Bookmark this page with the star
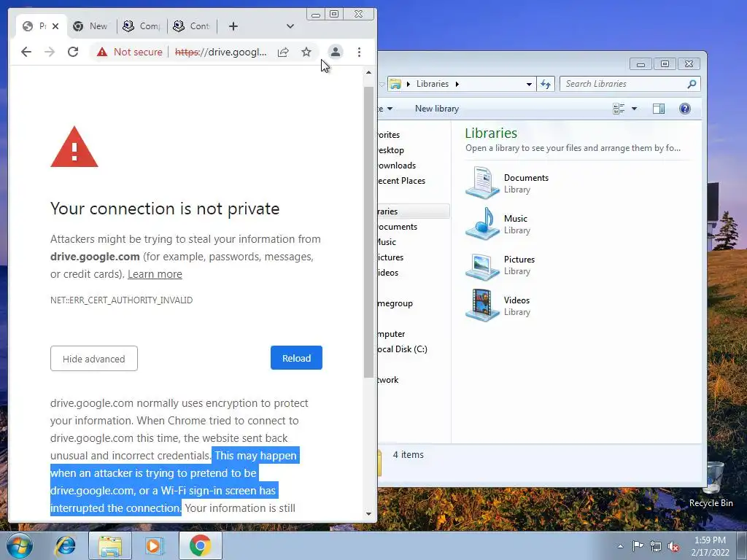Viewport: 747px width, 560px height. 306,52
